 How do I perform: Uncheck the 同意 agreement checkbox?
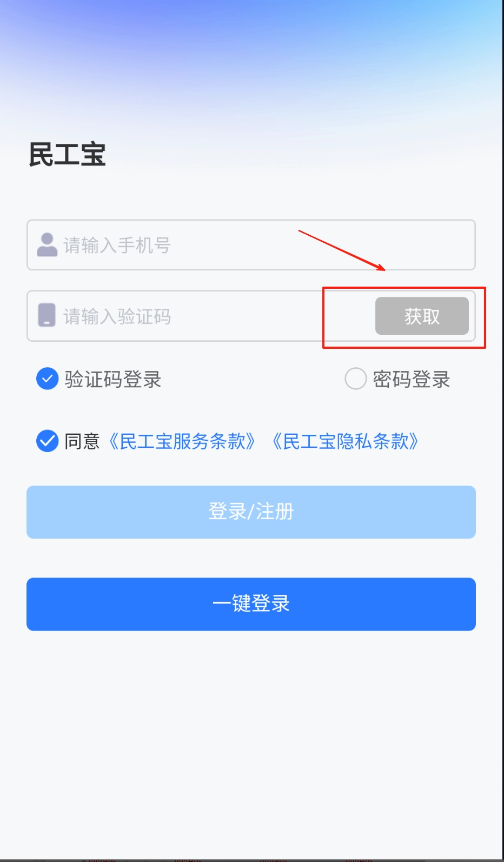(x=47, y=441)
